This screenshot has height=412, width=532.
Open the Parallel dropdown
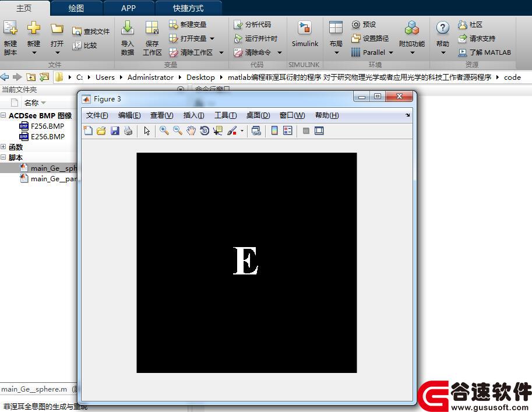coord(391,52)
